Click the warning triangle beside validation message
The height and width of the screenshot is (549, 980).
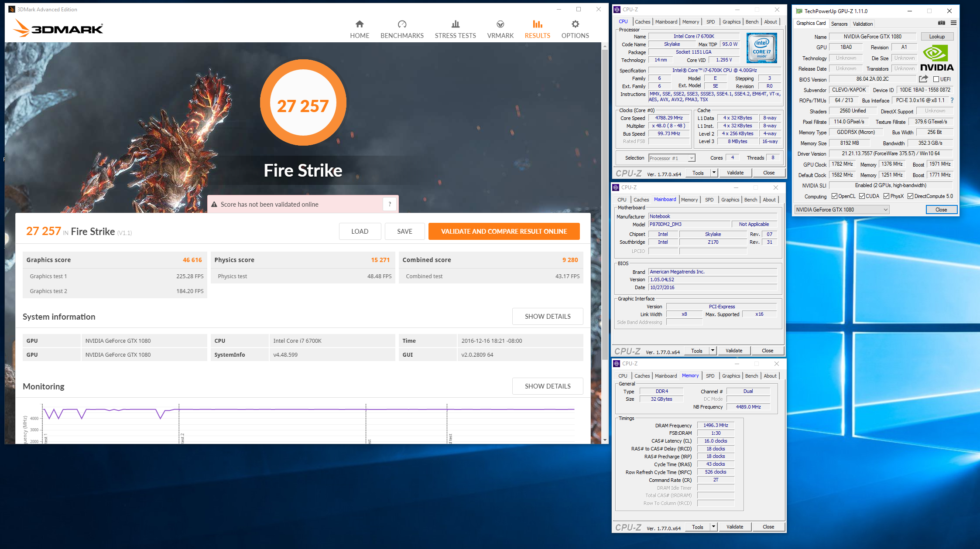click(x=214, y=204)
